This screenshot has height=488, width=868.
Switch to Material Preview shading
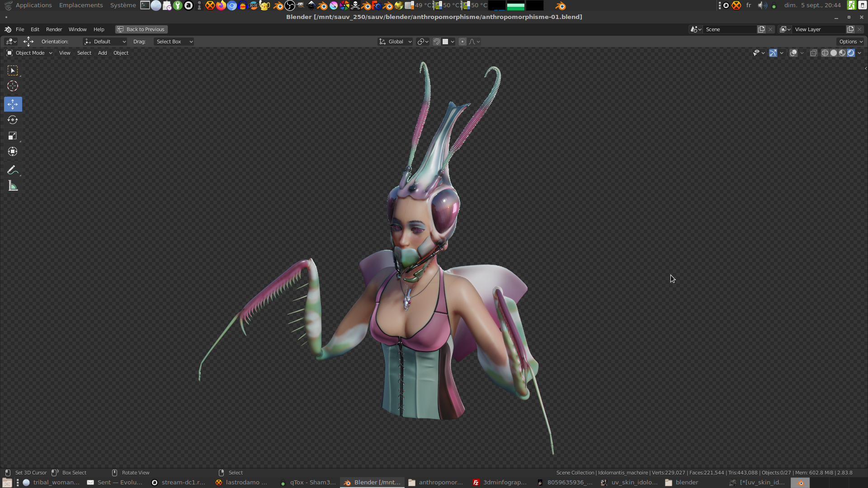click(842, 53)
